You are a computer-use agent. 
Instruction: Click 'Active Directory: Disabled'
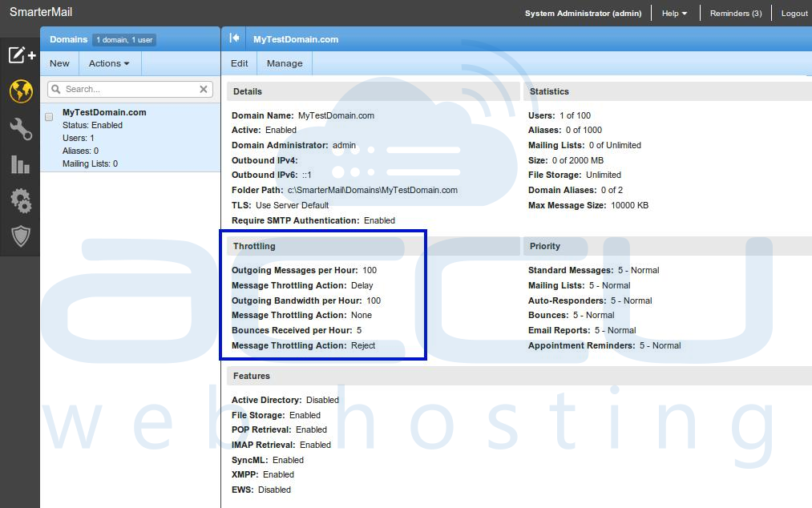(x=285, y=401)
